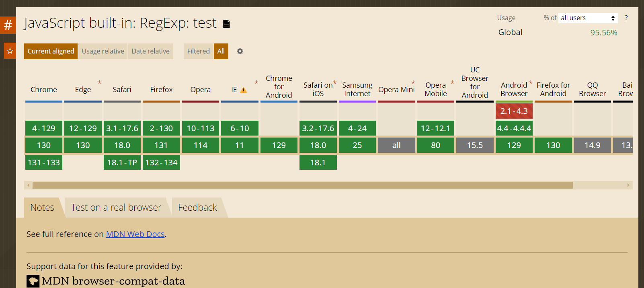Click Edge versions 12-129 cell
Screen dimensions: 644x288
[x=83, y=128]
